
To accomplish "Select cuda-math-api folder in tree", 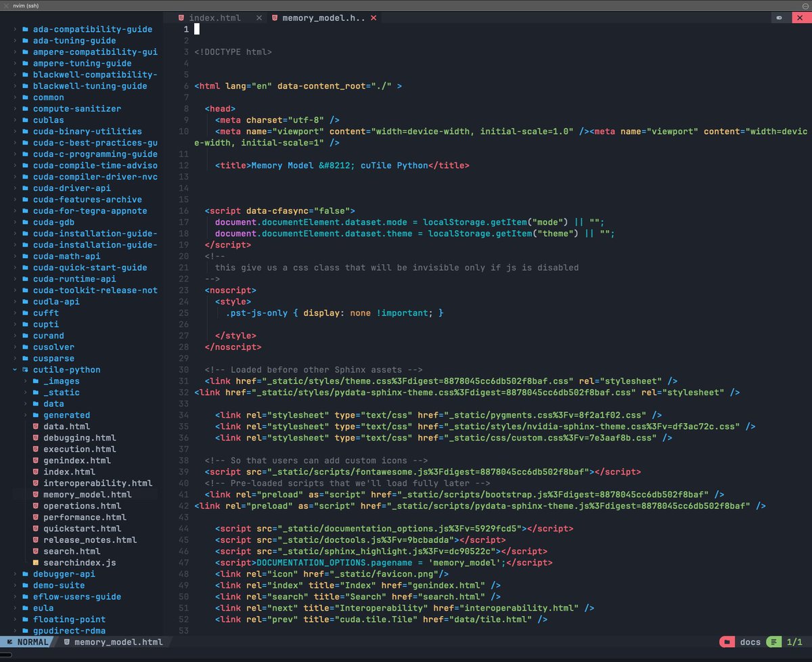I will click(66, 256).
